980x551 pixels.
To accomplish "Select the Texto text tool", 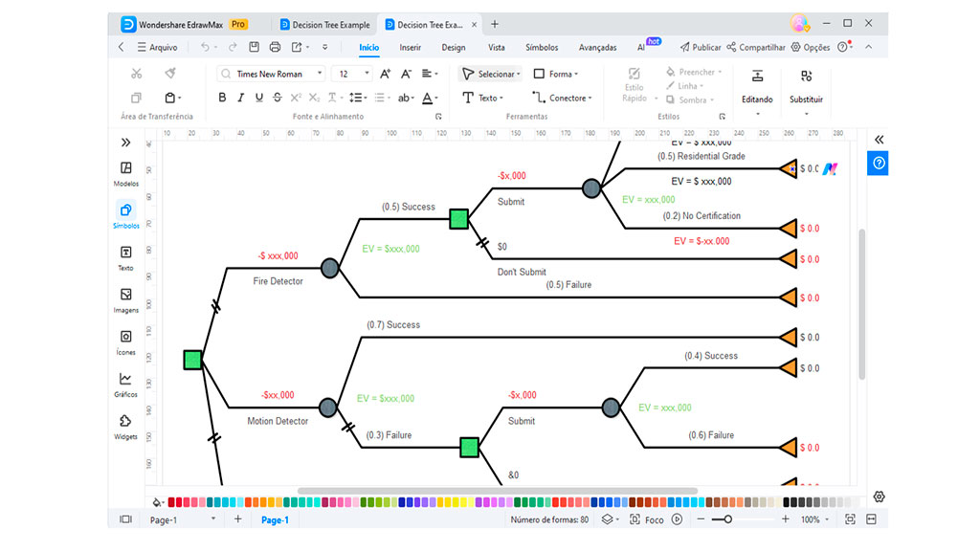I will coord(482,98).
